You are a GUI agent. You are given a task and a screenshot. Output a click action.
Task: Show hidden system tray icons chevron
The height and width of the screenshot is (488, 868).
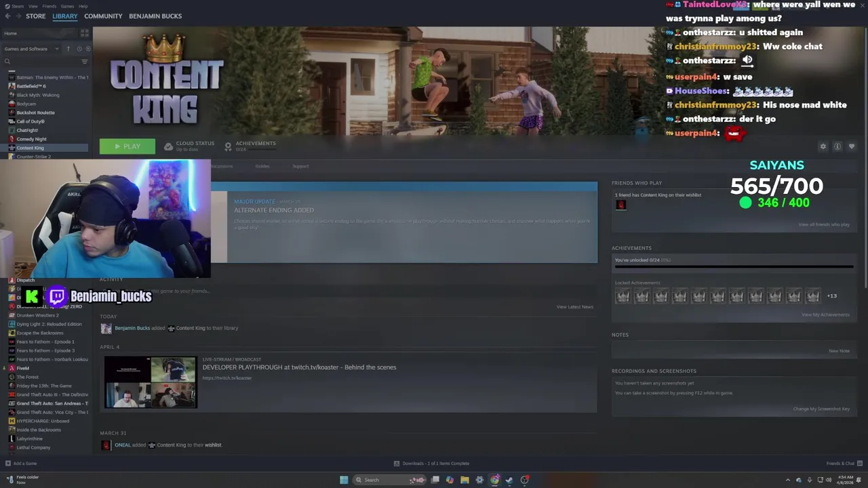coord(787,480)
